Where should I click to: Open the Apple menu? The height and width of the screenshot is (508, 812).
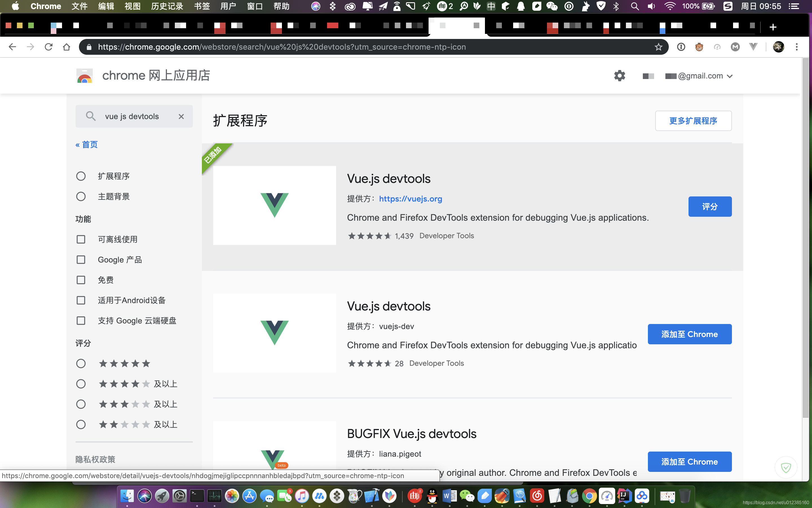pyautogui.click(x=16, y=6)
